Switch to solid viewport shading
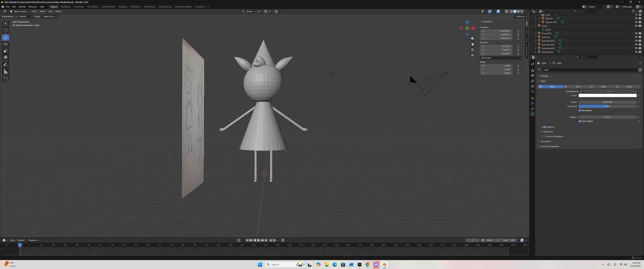 click(x=515, y=11)
